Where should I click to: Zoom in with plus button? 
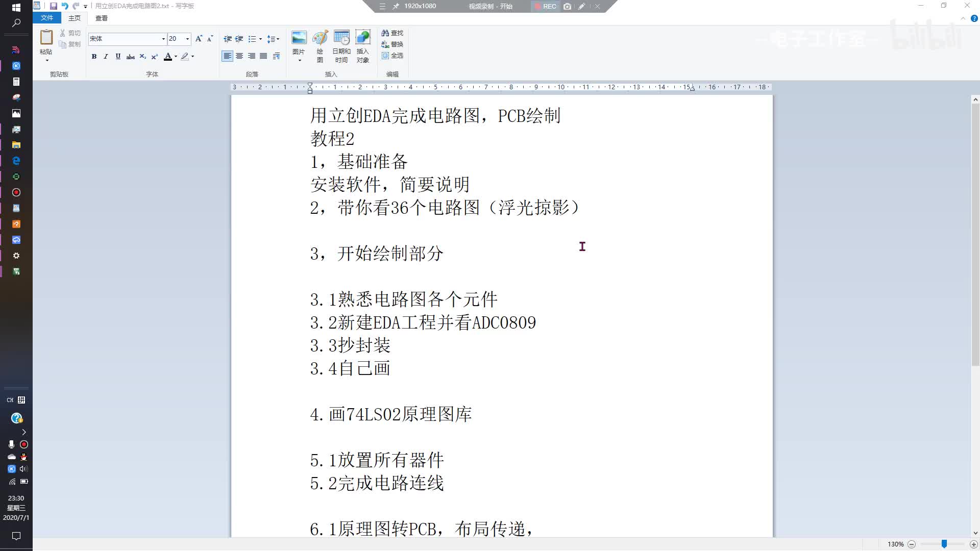(973, 544)
